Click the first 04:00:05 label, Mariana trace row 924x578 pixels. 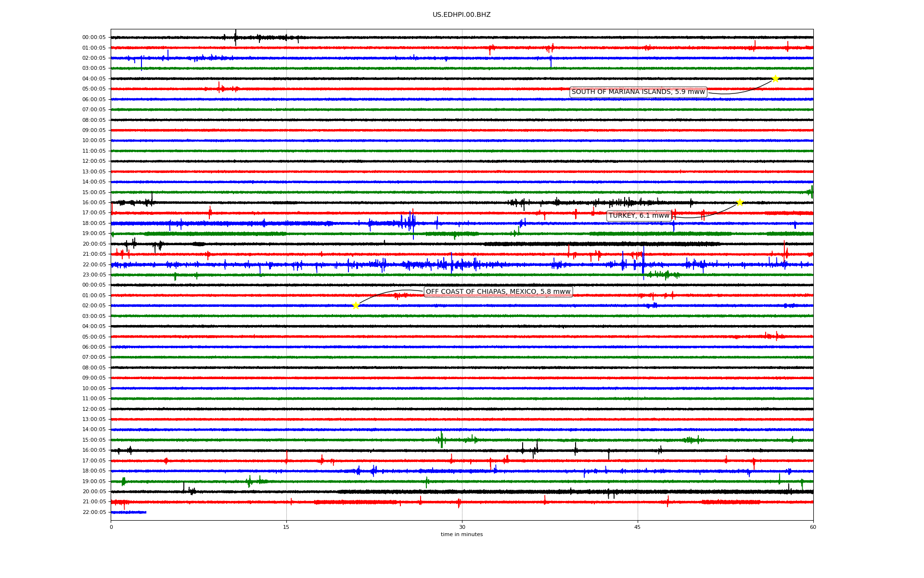coord(94,79)
